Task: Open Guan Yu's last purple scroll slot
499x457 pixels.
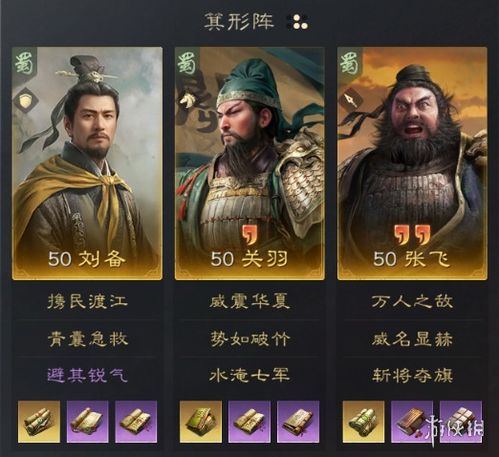Action: (298, 422)
